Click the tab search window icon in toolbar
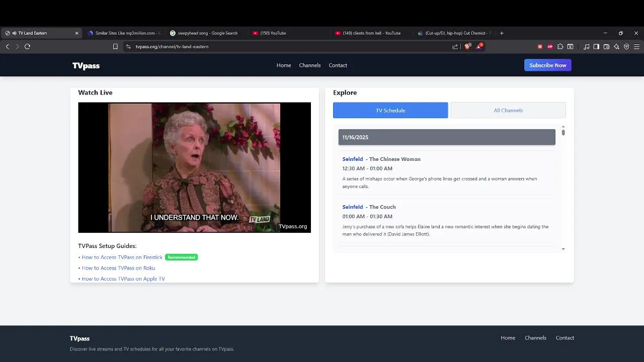This screenshot has height=362, width=644. coord(570,46)
